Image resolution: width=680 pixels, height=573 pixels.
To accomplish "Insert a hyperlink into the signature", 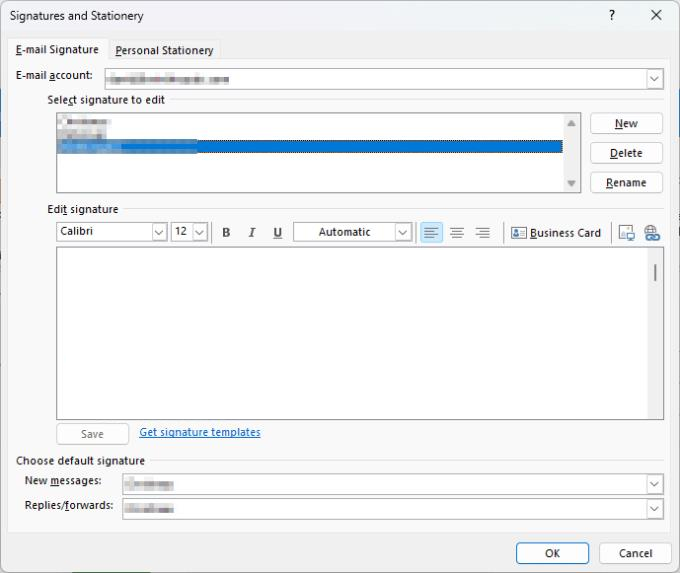I will [651, 233].
